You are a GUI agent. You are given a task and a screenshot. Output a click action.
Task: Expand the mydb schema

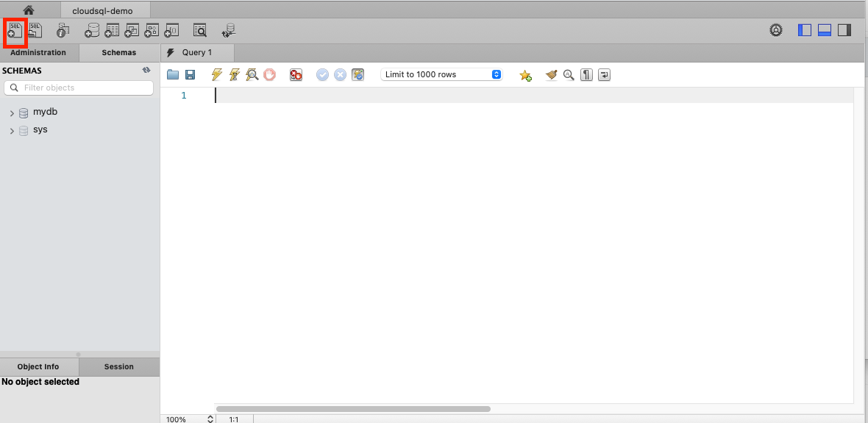tap(13, 113)
